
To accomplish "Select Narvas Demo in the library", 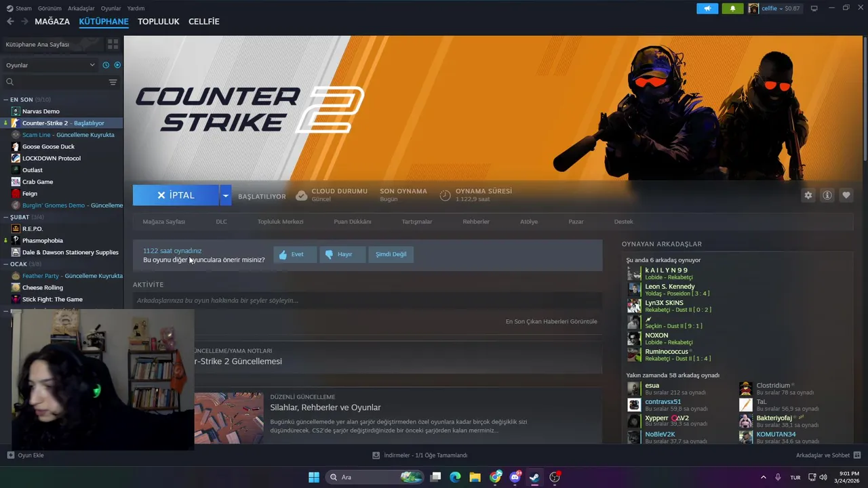I will 41,111.
